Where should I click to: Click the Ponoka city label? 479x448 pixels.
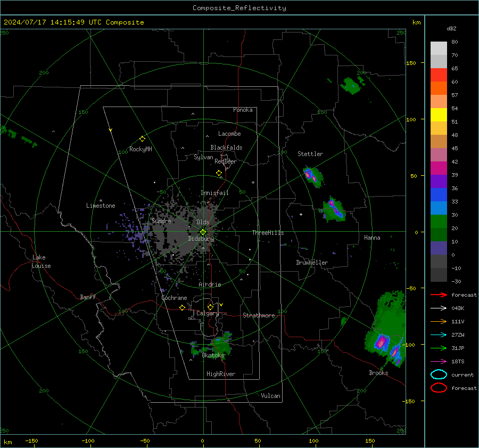click(x=243, y=110)
